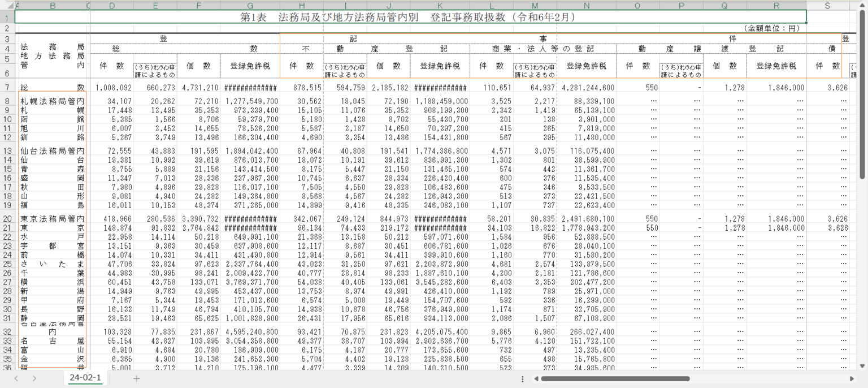Click the next sheet navigation arrow
Screen dimensions: 868x388
tap(34, 378)
